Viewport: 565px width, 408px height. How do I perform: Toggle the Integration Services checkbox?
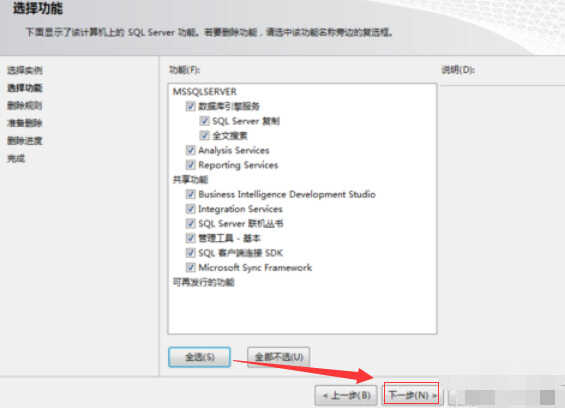tap(190, 209)
